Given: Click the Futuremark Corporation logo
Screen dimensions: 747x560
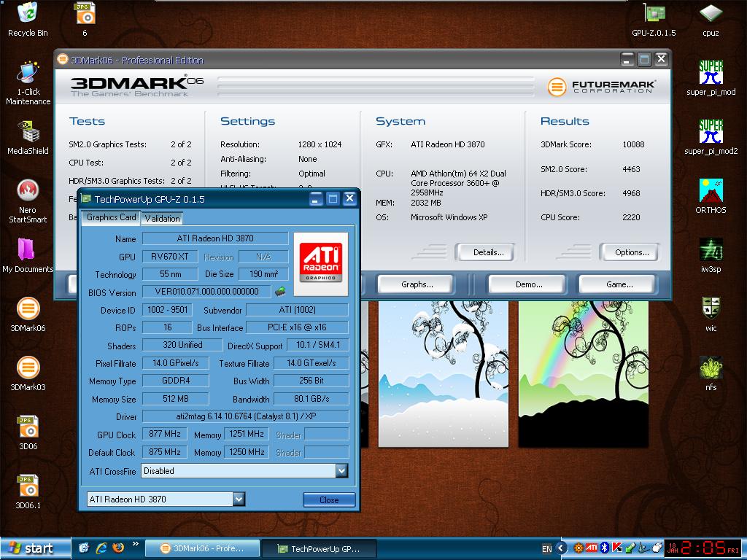Looking at the screenshot, I should click(x=602, y=87).
